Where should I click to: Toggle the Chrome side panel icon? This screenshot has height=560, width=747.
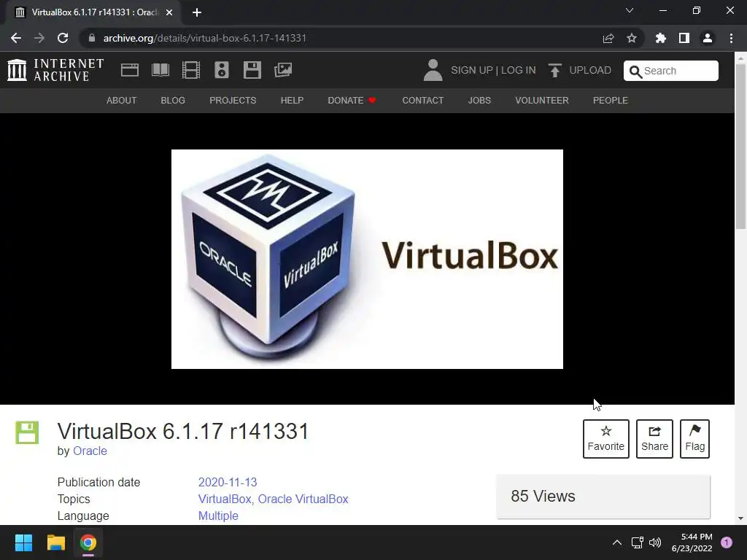(684, 38)
